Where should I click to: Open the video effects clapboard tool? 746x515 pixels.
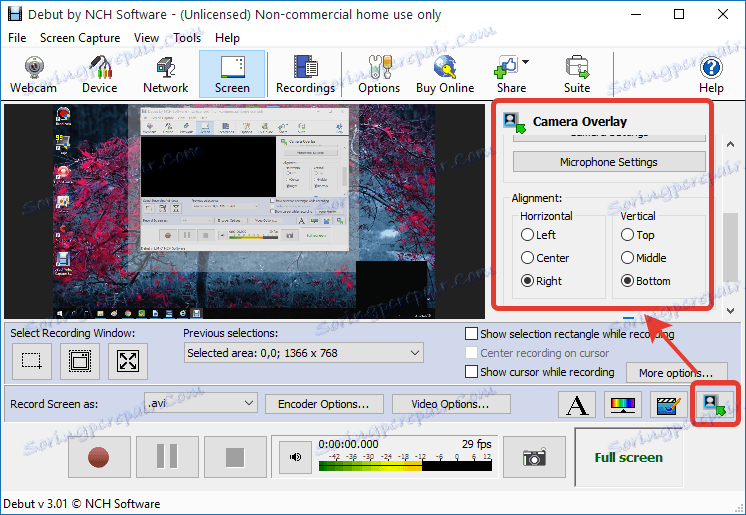point(669,405)
